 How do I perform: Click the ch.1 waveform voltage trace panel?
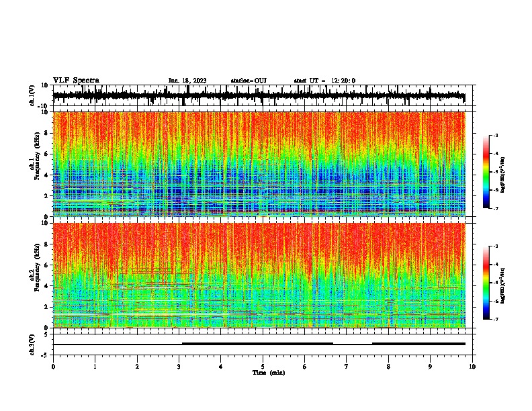(x=263, y=95)
